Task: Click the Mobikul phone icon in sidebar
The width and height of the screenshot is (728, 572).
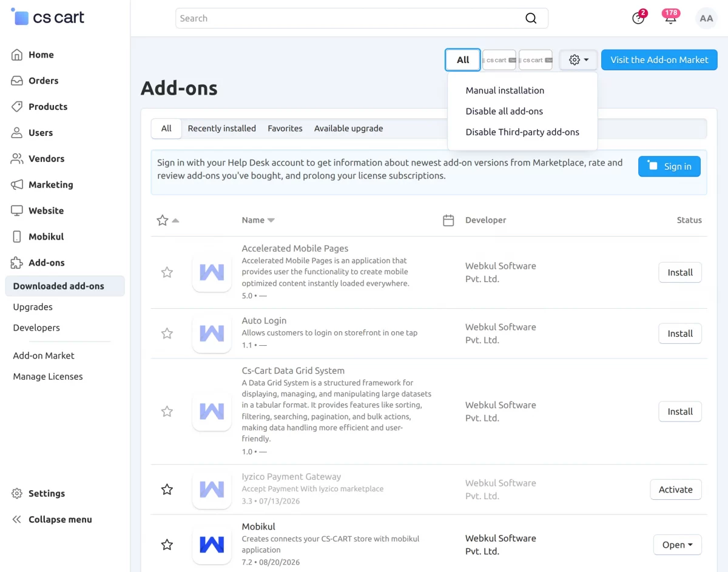Action: (x=17, y=237)
